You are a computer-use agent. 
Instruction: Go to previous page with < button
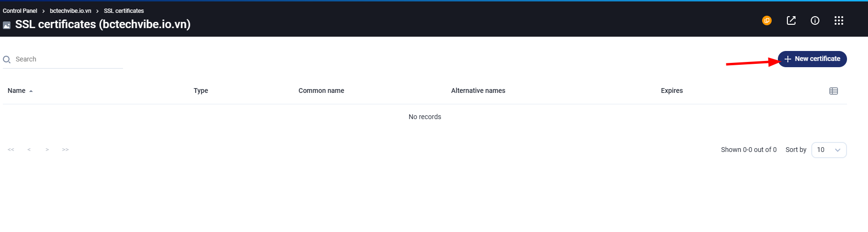[x=29, y=150]
